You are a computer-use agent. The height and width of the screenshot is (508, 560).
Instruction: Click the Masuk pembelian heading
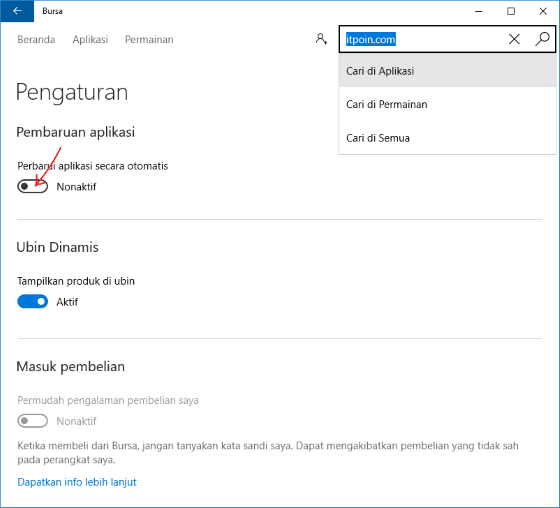[x=70, y=367]
